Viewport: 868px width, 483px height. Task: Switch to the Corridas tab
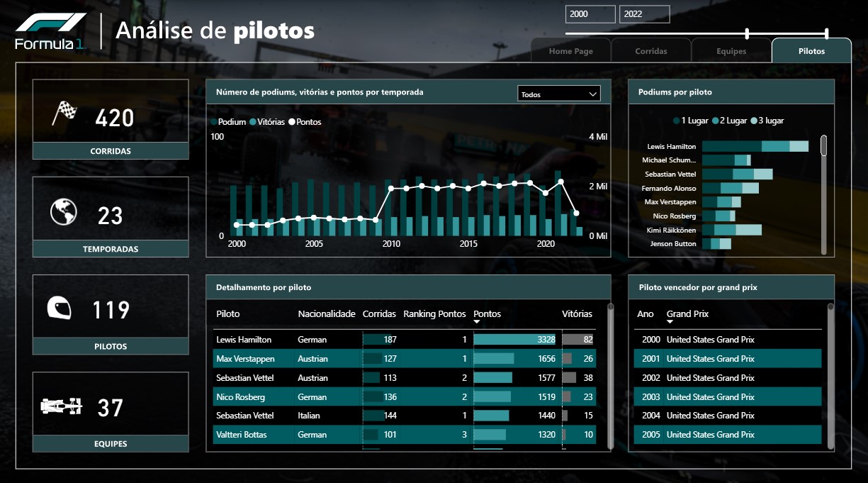(651, 51)
